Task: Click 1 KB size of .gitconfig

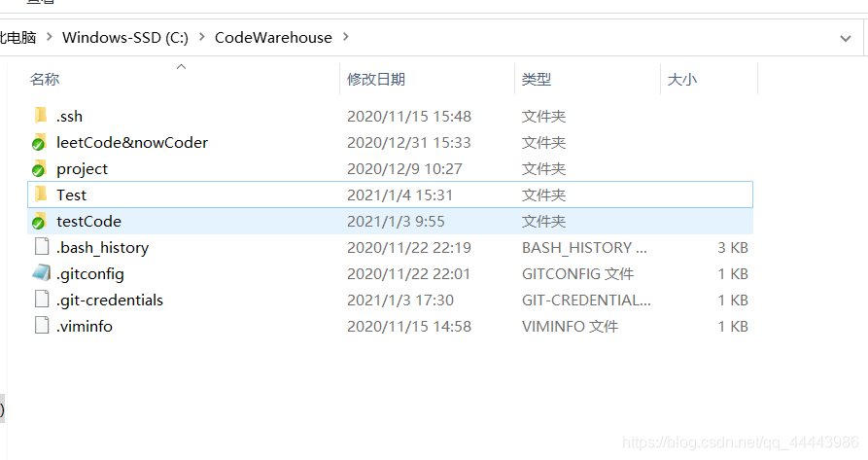Action: click(733, 274)
